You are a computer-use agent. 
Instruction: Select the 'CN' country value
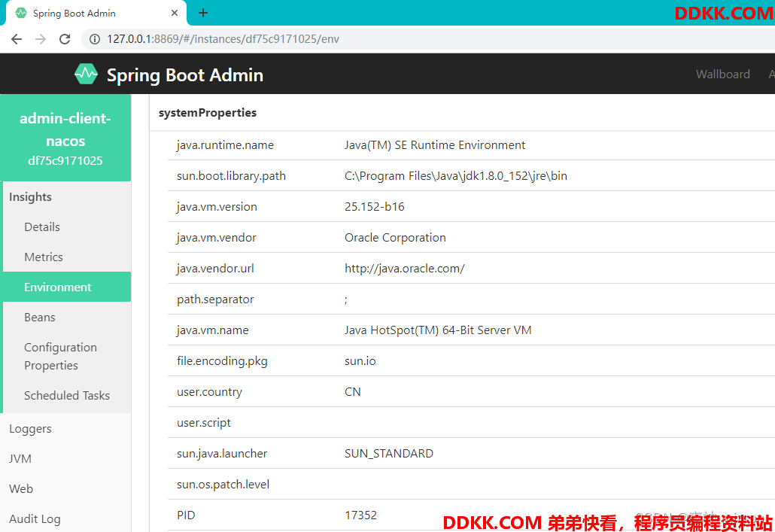pos(352,391)
